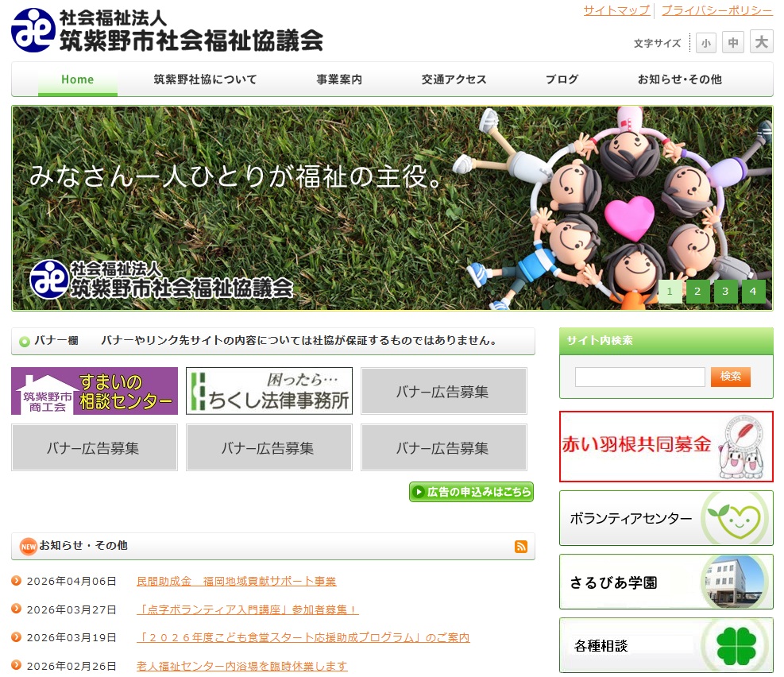The image size is (784, 677).
Task: Open the 赤い羽根共同募金 banner
Action: (666, 447)
